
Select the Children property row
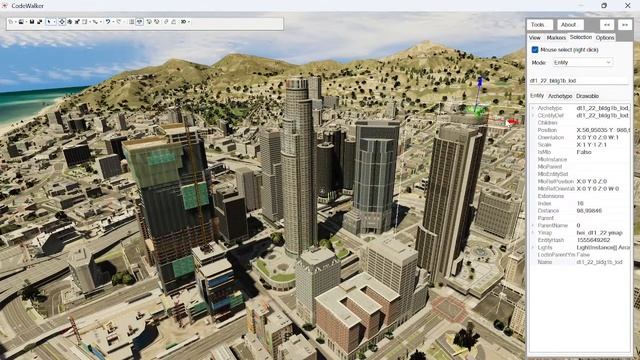580,123
